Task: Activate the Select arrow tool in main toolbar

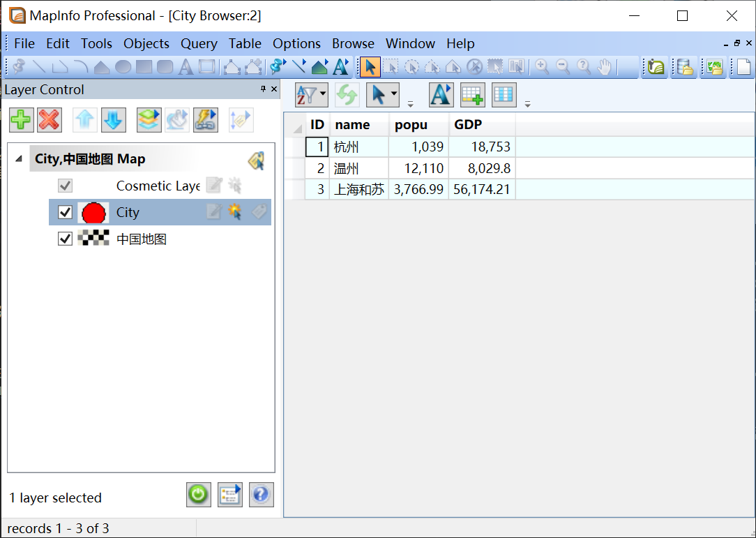Action: tap(370, 66)
